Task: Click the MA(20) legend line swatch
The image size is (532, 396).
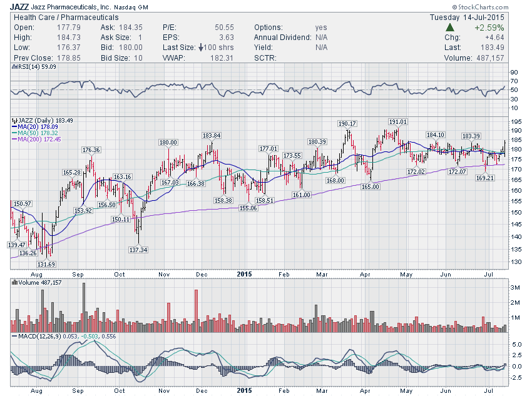Action: tap(14, 127)
